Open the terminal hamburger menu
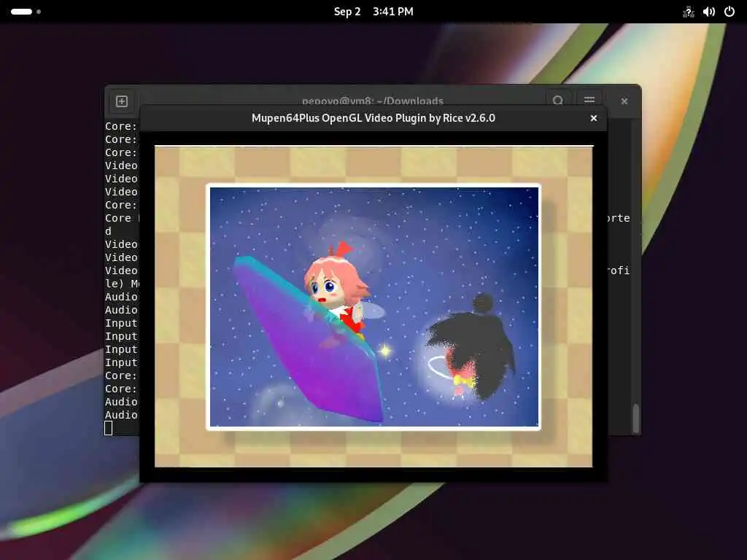The image size is (747, 560). pyautogui.click(x=589, y=100)
